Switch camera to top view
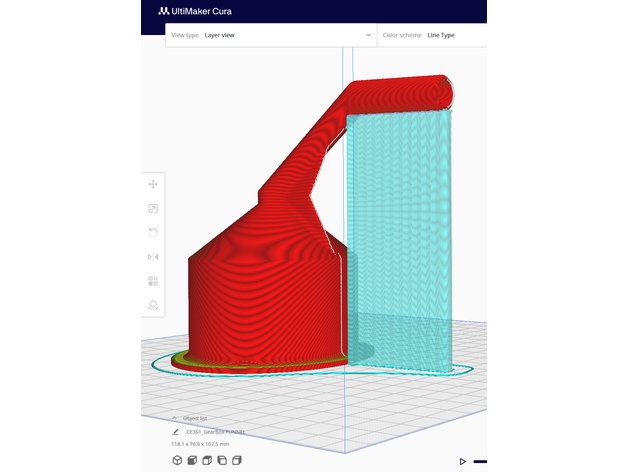Screen dimensions: 628x472 (207, 460)
